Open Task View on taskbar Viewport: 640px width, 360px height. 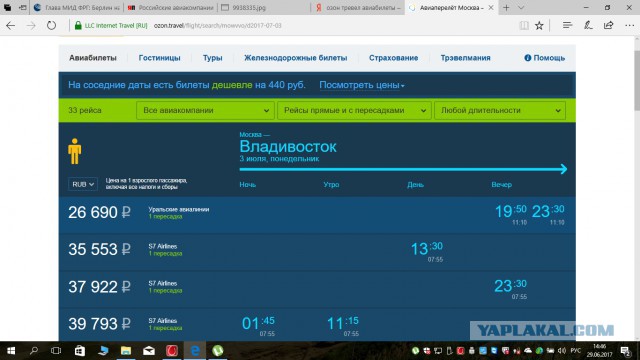coord(56,351)
